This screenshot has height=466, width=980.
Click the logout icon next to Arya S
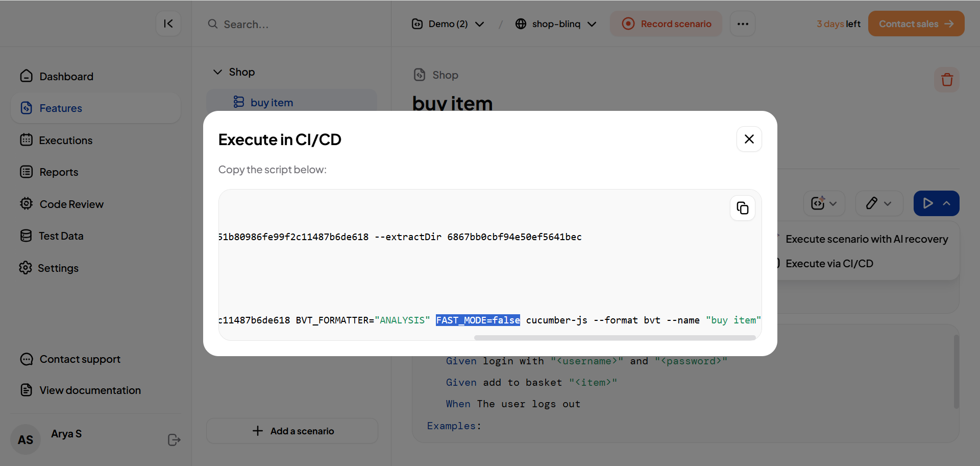click(x=174, y=439)
